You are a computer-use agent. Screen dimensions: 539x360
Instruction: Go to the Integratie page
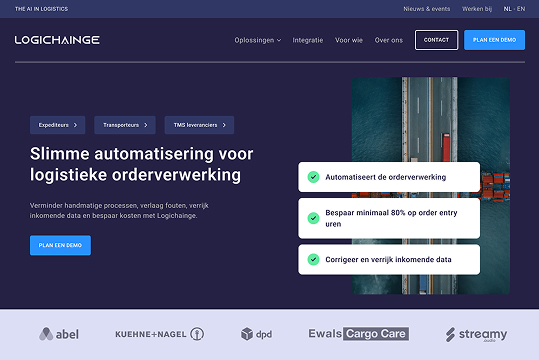point(308,40)
